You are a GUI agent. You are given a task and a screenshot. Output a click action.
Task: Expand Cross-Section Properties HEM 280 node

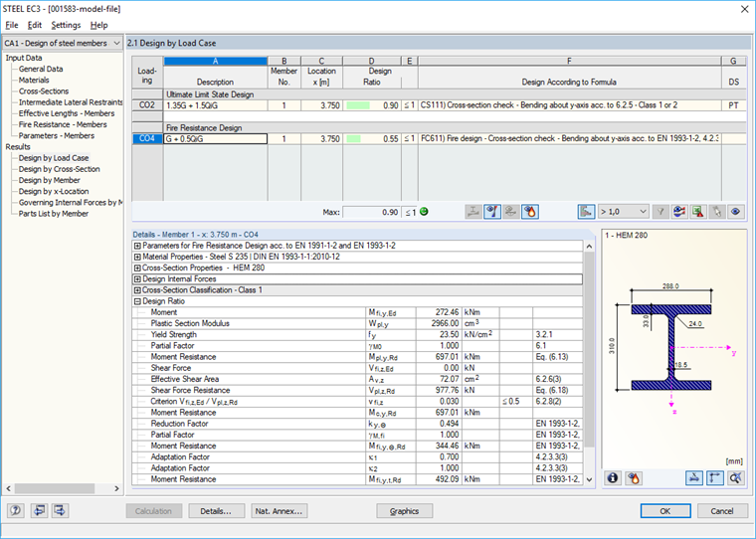coord(137,269)
